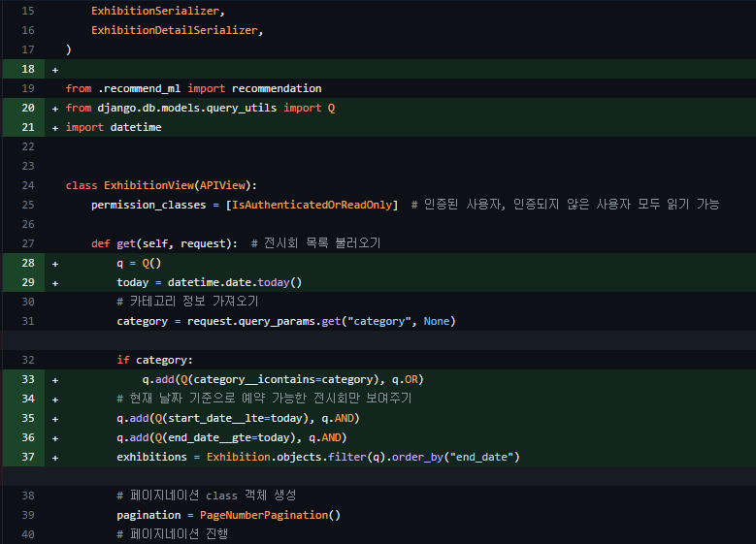Click line number 40 in the gutter
This screenshot has height=544, width=756.
tap(28, 534)
